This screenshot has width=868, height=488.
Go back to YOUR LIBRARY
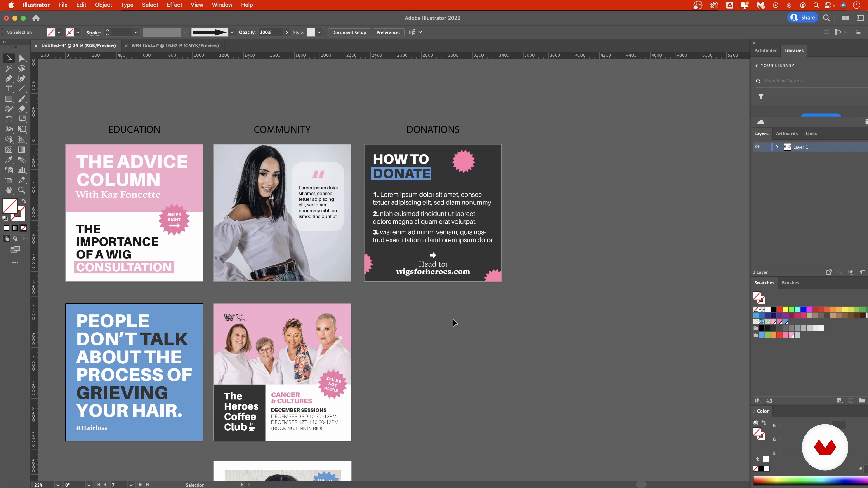coord(775,66)
